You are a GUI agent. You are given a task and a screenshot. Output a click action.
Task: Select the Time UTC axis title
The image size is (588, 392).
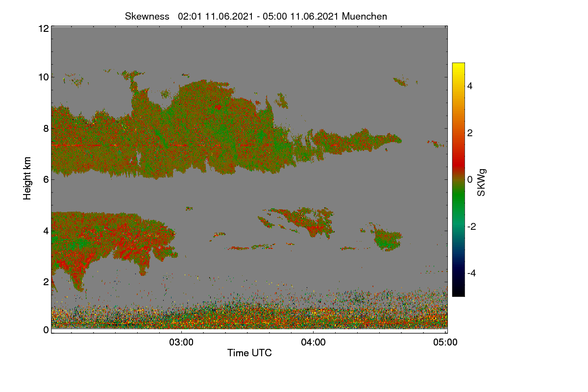(x=249, y=353)
